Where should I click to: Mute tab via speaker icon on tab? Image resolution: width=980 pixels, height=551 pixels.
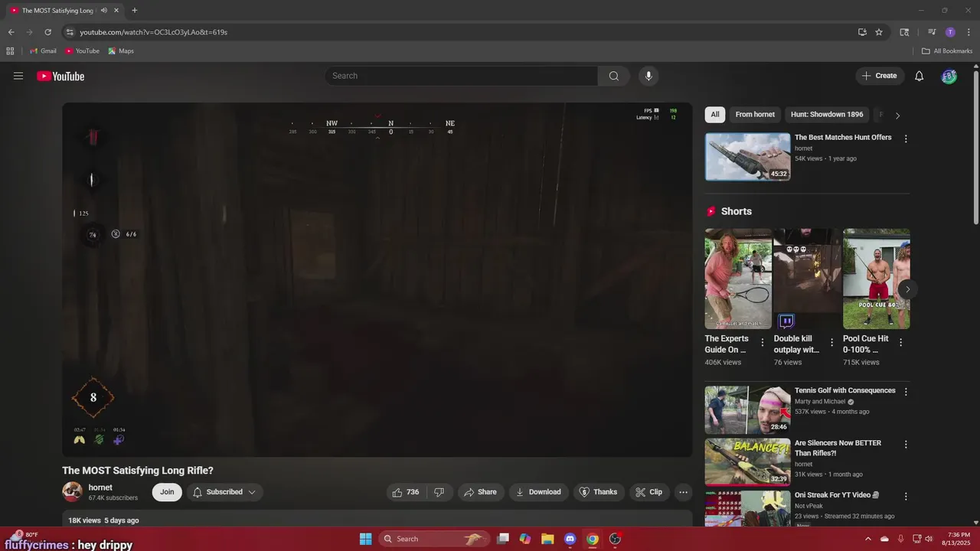click(x=104, y=11)
